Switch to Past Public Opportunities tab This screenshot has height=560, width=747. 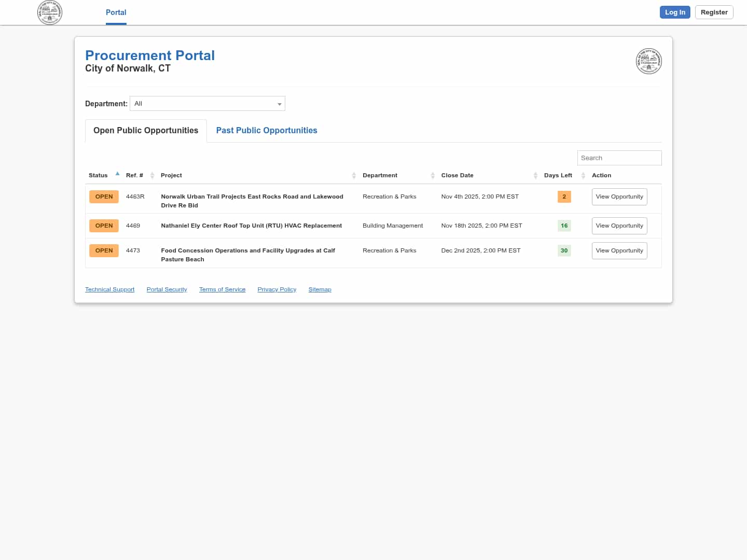tap(267, 131)
